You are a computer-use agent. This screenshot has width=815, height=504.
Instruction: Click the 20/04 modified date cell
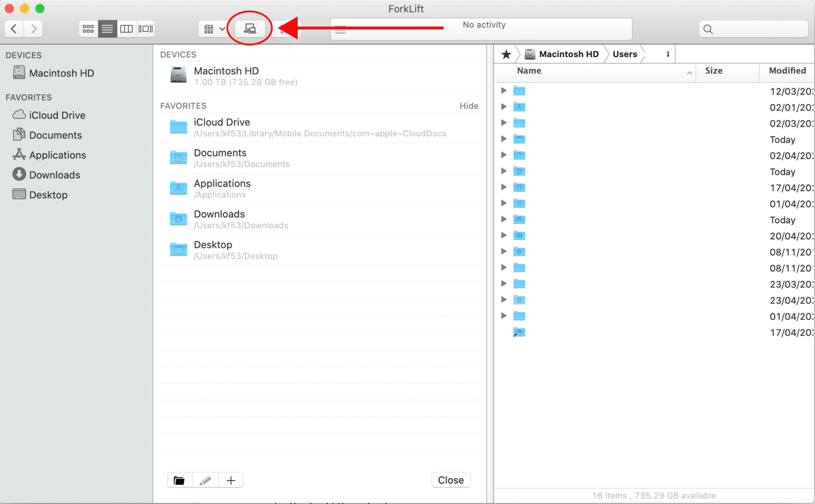click(792, 236)
